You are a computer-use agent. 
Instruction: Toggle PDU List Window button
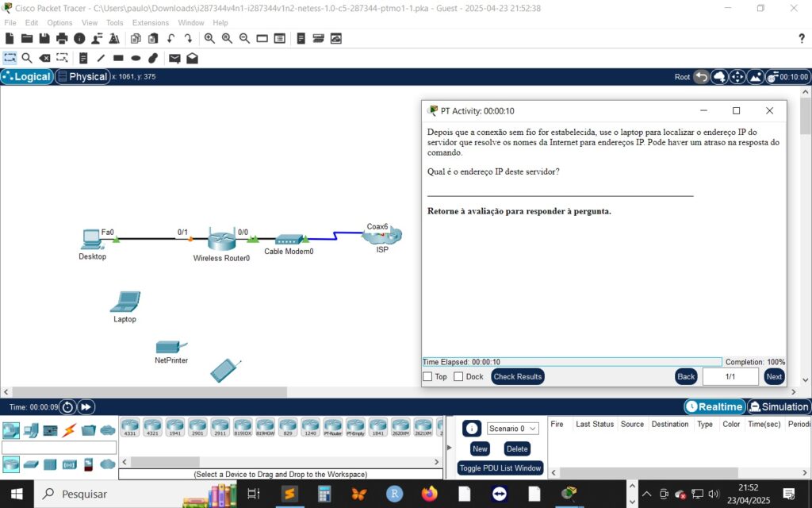pos(500,468)
